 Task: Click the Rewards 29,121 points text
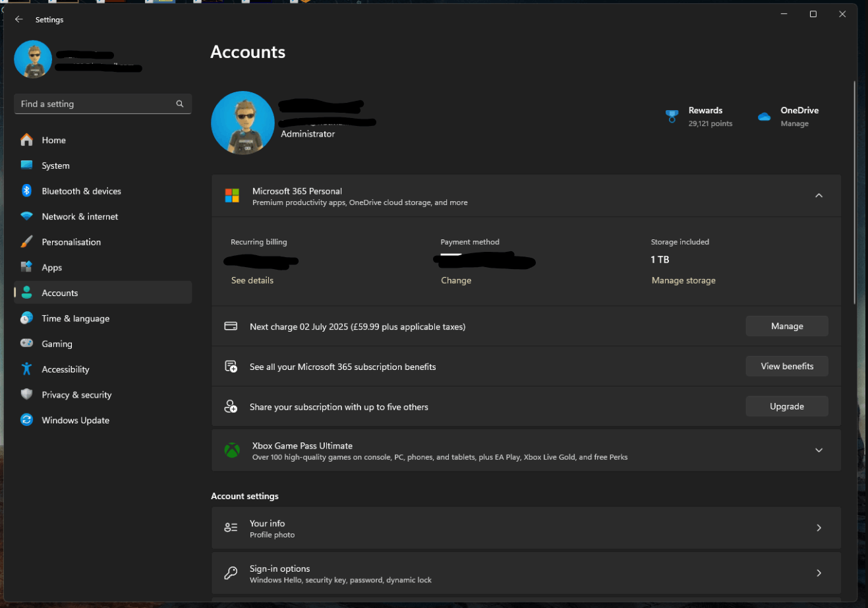710,124
